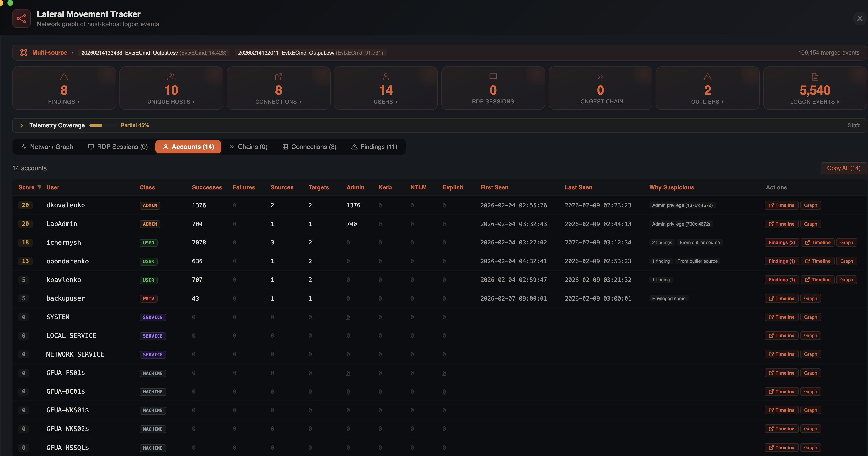Open the 8 Connections stat card
This screenshot has height=456, width=868.
click(278, 88)
